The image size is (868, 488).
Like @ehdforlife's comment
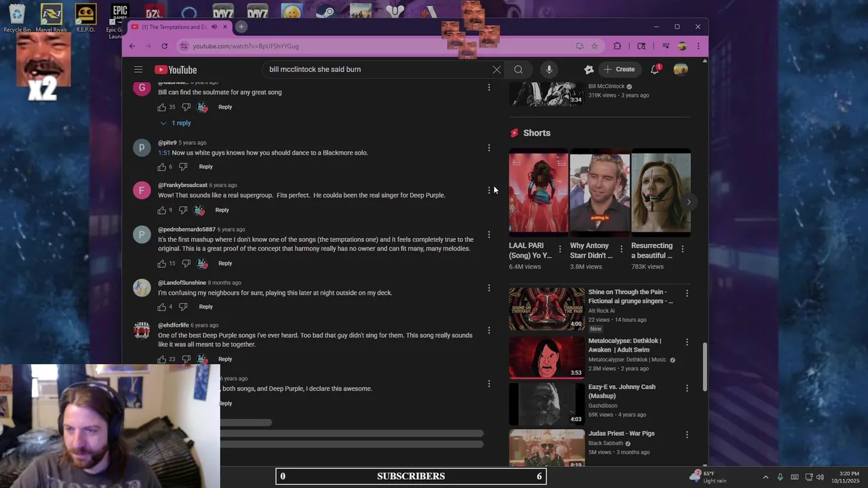[162, 359]
